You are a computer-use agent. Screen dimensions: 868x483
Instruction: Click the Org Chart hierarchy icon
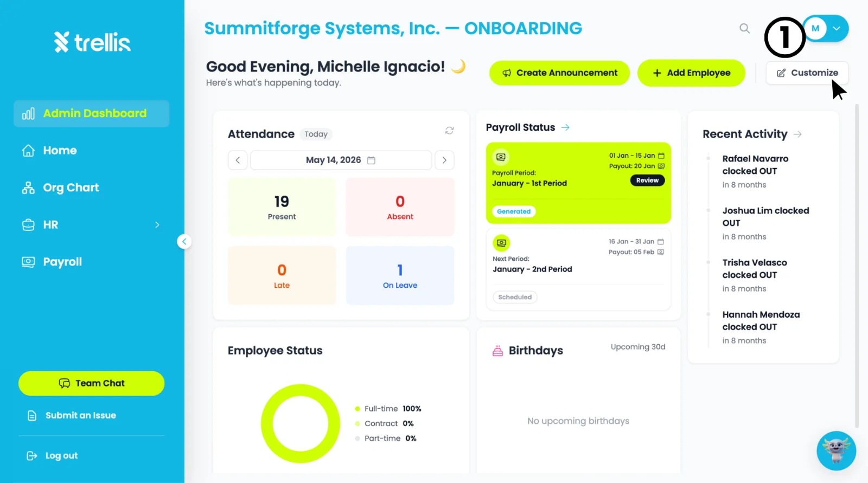point(28,188)
